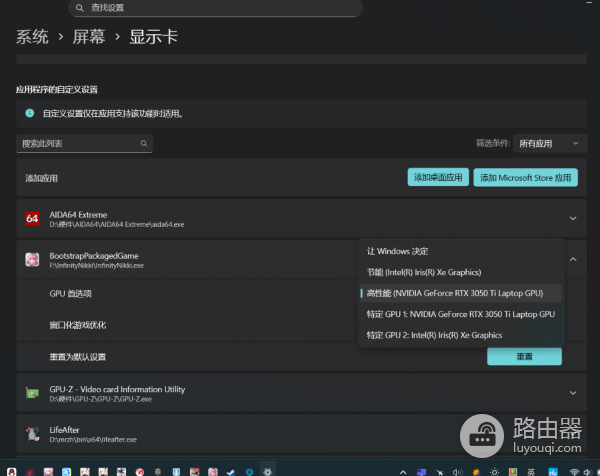This screenshot has height=476, width=600.
Task: Click the Wi-Fi network tray icon
Action: pyautogui.click(x=574, y=472)
